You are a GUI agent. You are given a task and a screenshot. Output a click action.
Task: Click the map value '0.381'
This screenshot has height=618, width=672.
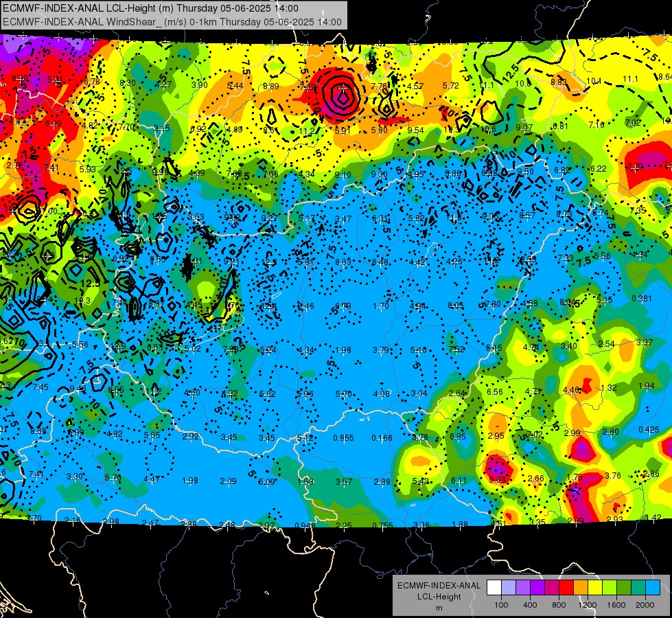pyautogui.click(x=642, y=299)
